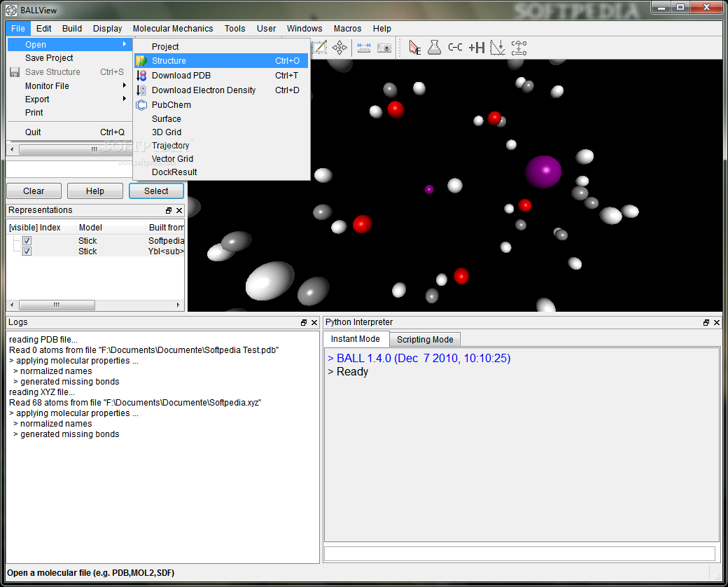Open the Edit menu
This screenshot has width=728, height=587.
[43, 28]
